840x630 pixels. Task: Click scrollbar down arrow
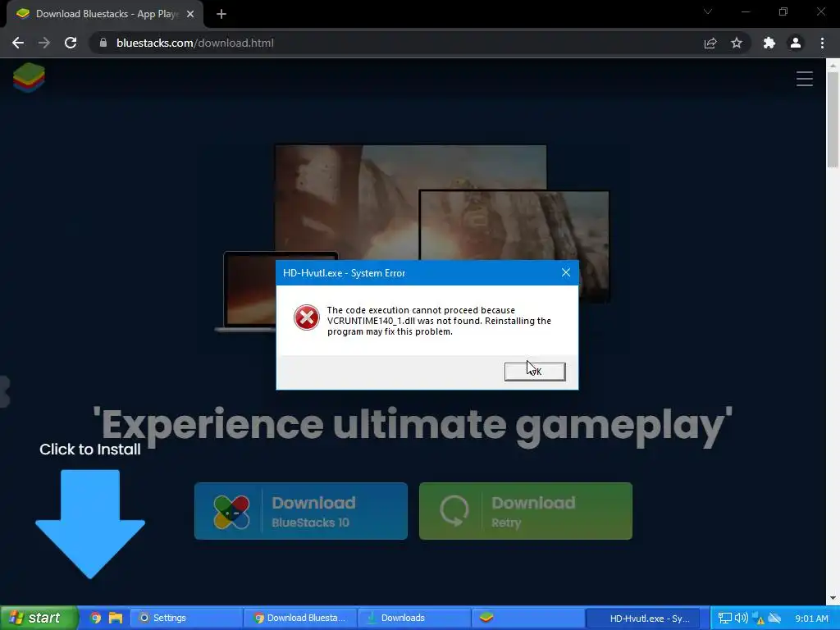833,598
